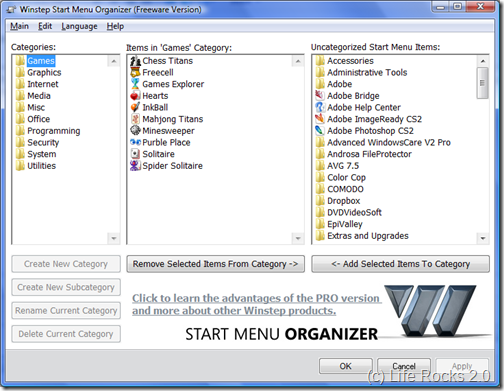Click the Color Cop folder icon
The width and height of the screenshot is (504, 391).
point(320,177)
